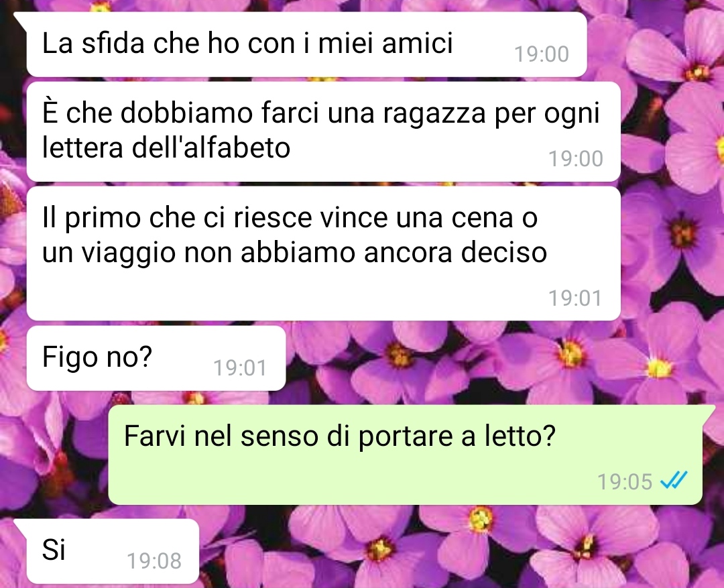
Task: Click the pointed tail of the "Si" bubble
Action: (x=21, y=525)
